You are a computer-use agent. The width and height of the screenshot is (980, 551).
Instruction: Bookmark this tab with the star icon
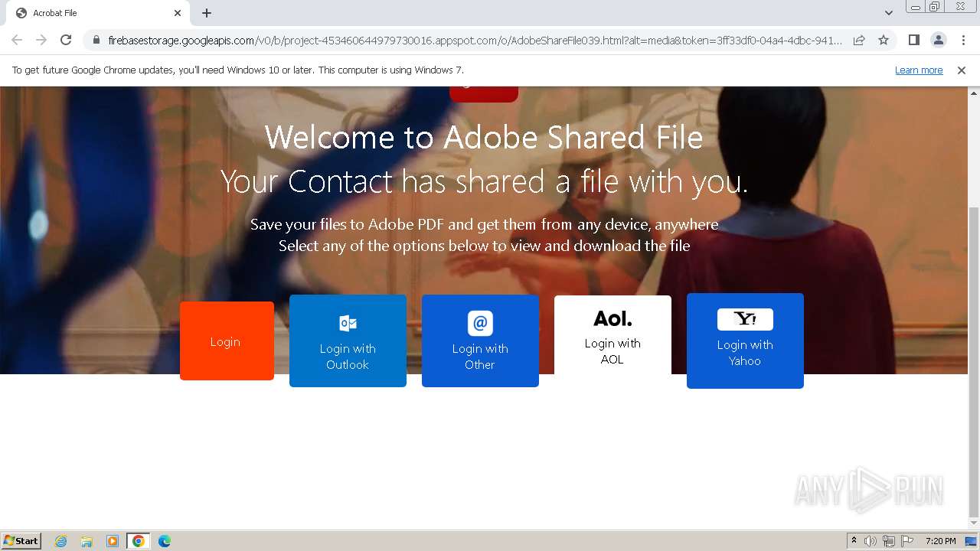[x=884, y=40]
